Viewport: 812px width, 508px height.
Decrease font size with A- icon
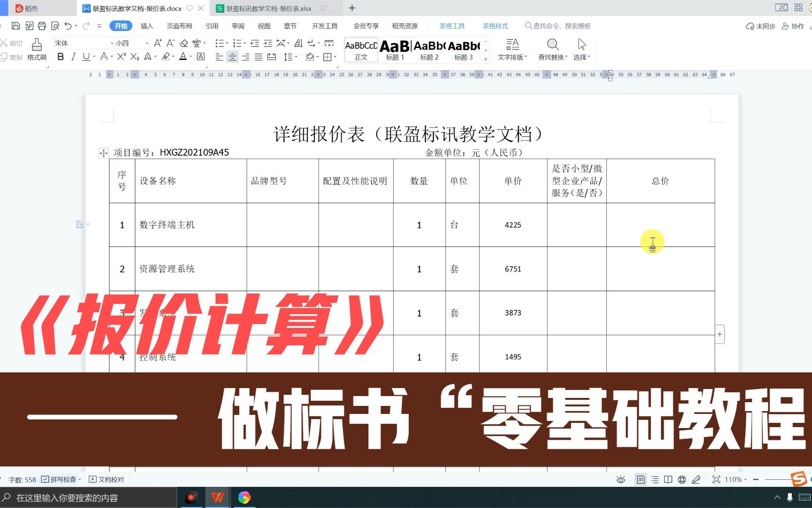(171, 43)
